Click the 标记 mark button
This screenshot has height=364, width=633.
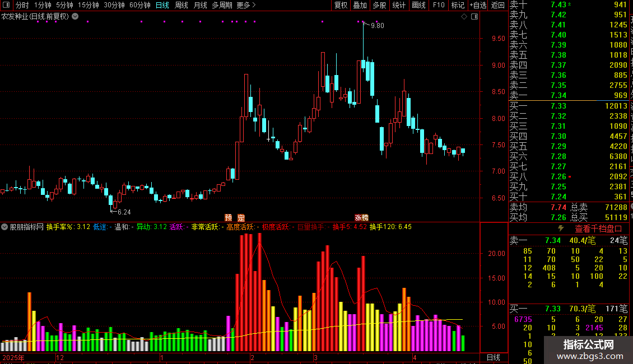[x=458, y=5]
